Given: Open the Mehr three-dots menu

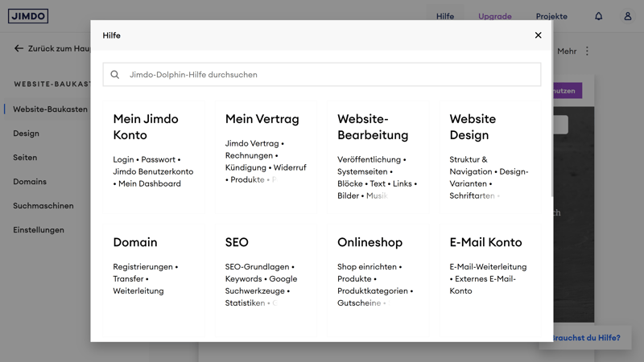Looking at the screenshot, I should click(x=587, y=51).
